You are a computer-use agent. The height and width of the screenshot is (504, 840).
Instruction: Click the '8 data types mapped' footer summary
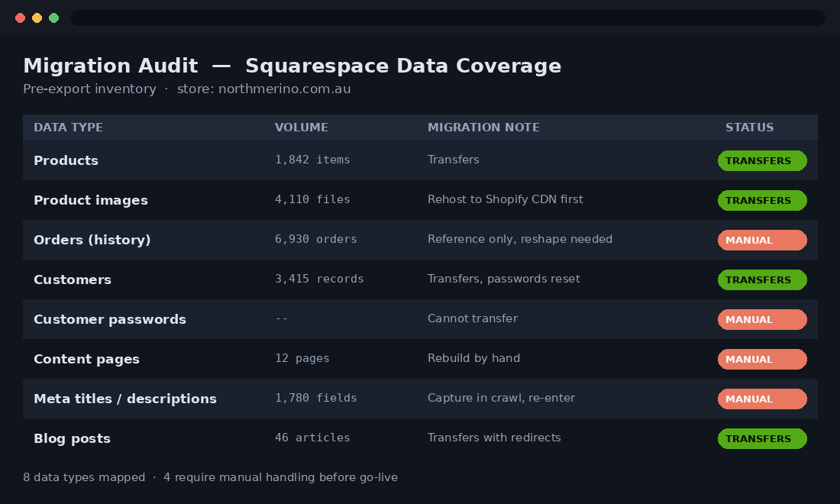click(84, 477)
